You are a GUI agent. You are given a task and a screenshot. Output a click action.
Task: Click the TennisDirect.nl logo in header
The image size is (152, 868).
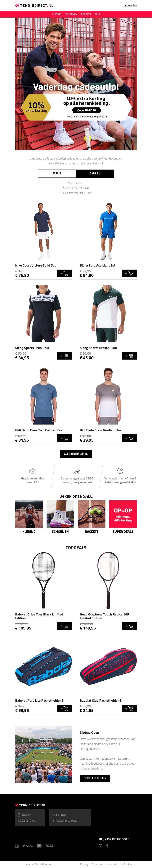click(x=34, y=5)
